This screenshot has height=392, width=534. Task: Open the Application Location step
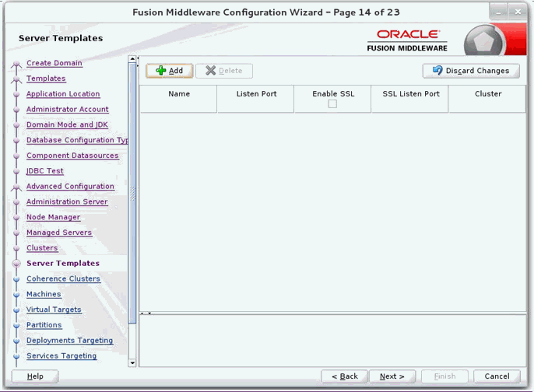point(63,94)
